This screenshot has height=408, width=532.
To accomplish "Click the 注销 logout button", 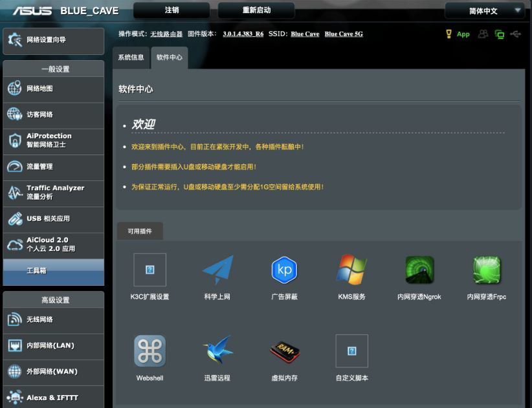I will coord(172,10).
